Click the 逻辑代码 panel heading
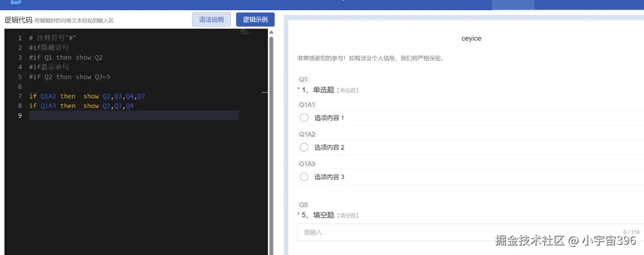The image size is (644, 255). 18,20
